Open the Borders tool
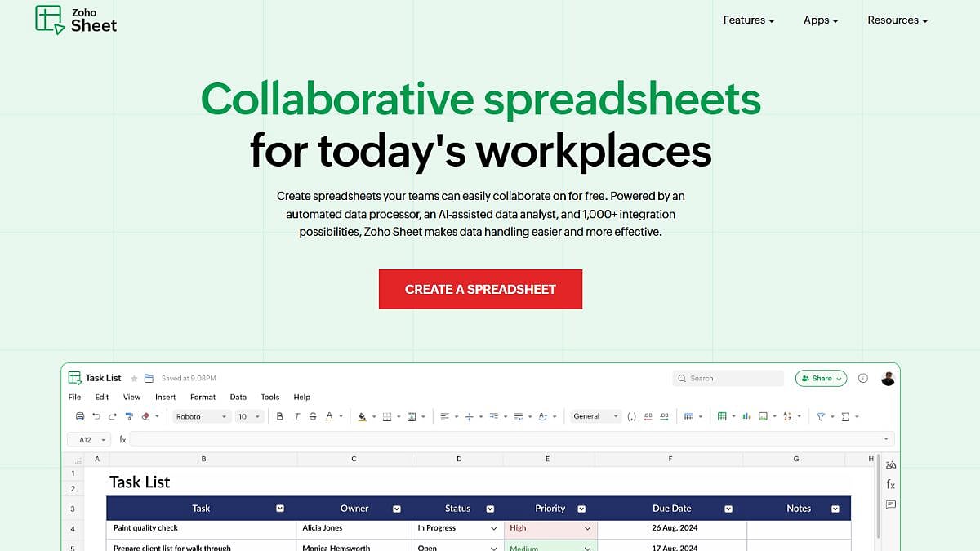This screenshot has width=980, height=551. point(387,416)
